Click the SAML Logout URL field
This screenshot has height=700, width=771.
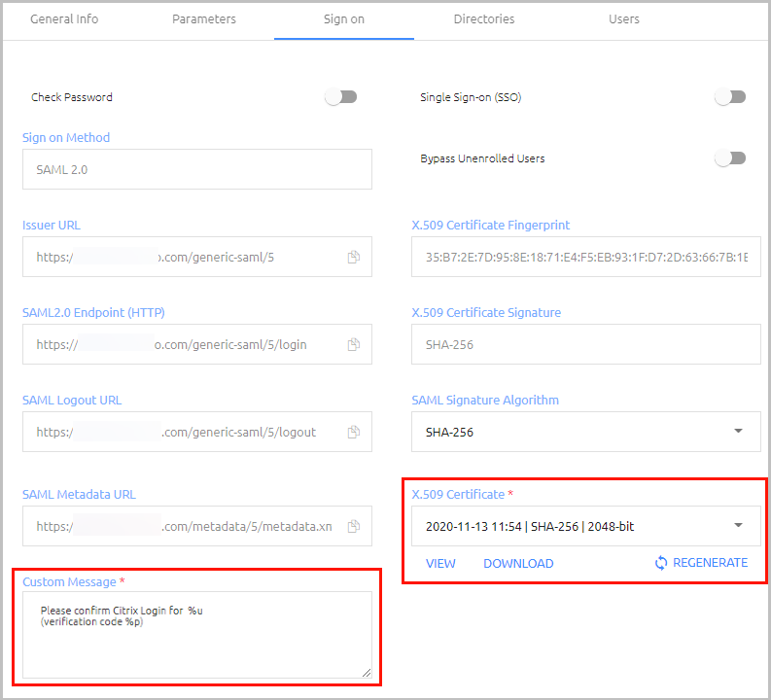[197, 432]
